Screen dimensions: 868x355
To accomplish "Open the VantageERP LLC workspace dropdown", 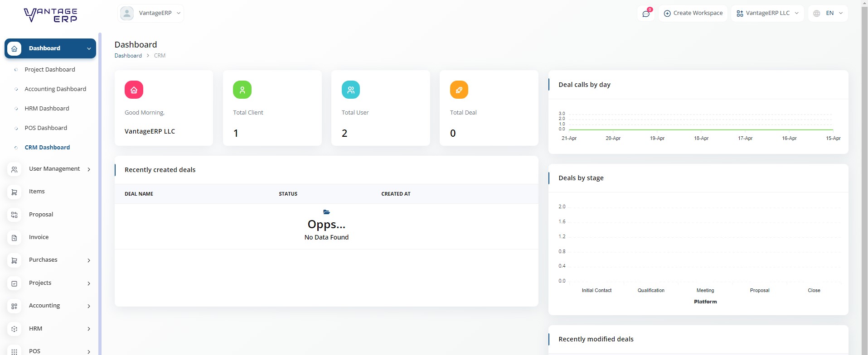I will pyautogui.click(x=767, y=13).
